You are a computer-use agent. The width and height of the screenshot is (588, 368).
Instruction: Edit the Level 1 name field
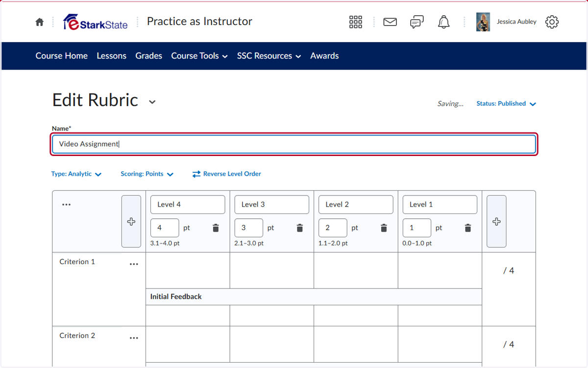pos(440,205)
